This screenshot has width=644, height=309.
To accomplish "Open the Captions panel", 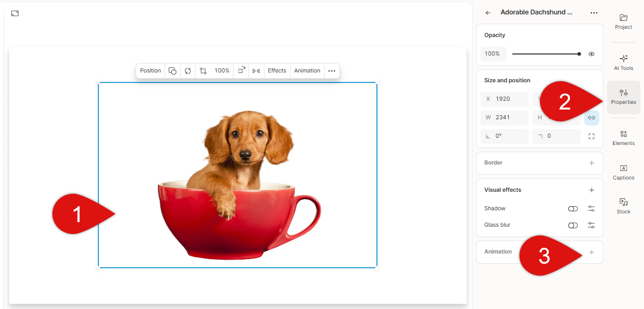I will 623,172.
